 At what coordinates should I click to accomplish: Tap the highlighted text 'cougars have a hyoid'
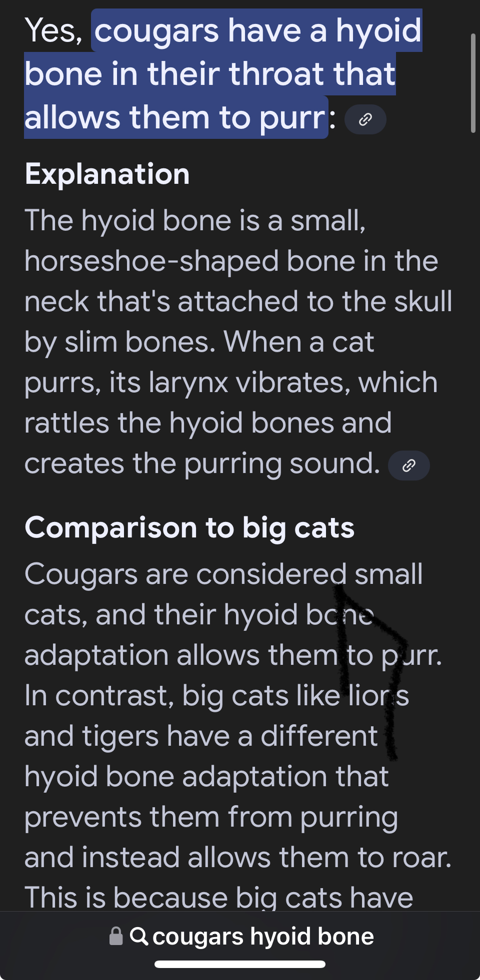257,31
